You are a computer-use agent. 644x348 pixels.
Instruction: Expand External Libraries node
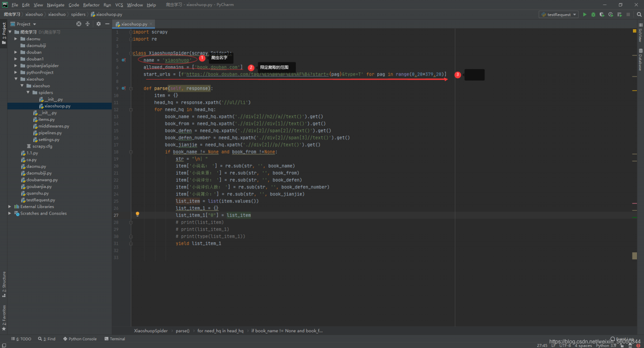tap(10, 206)
